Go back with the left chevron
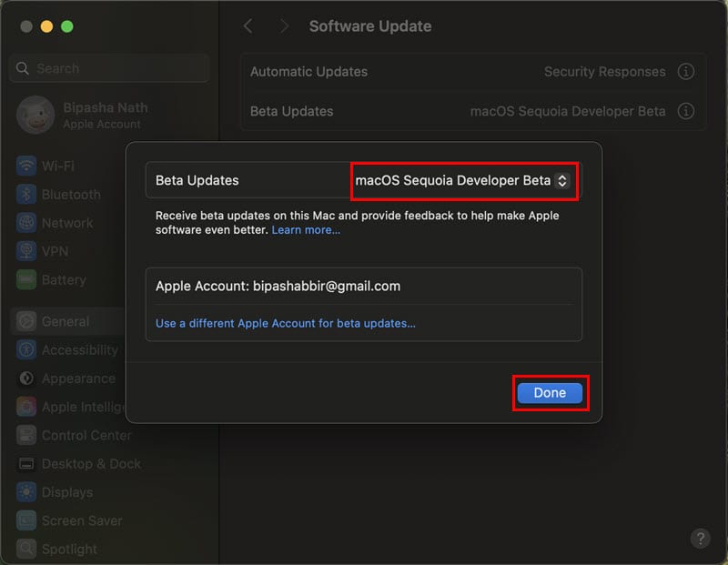This screenshot has width=728, height=565. (248, 26)
